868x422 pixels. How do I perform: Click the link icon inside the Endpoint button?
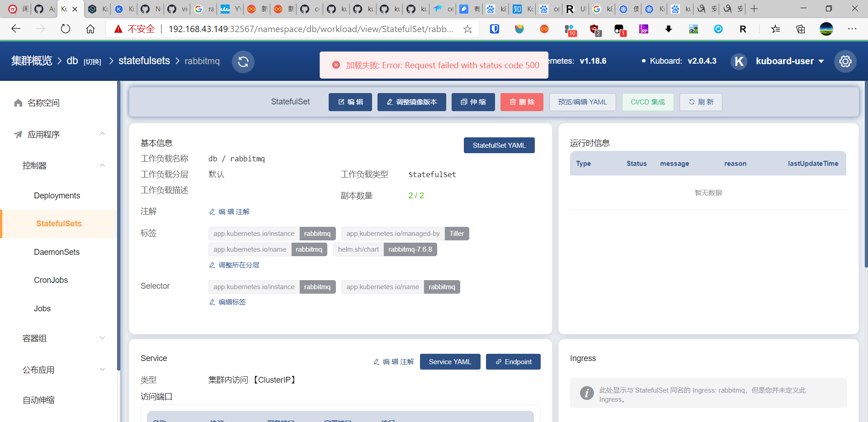point(498,361)
